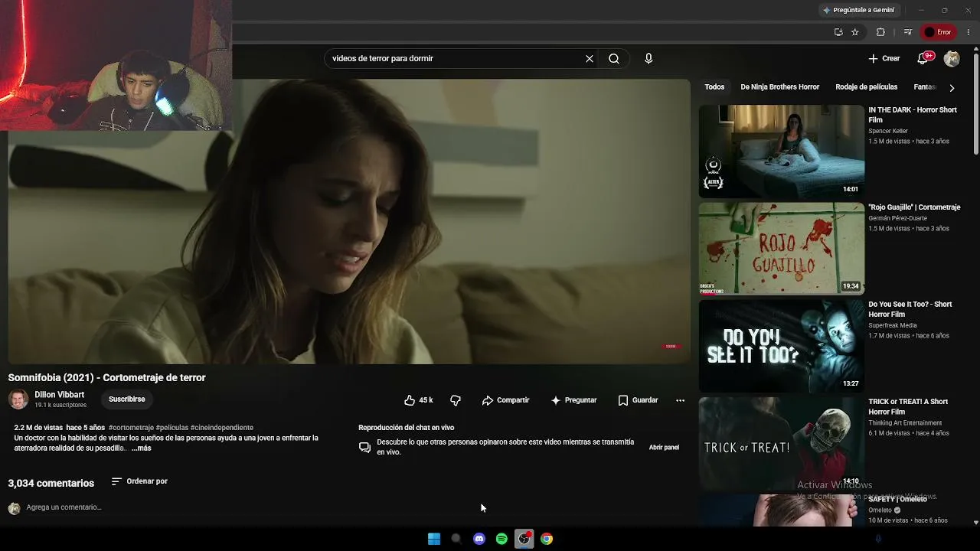Open 'IN THE DARK - Horror Short Film' title
Viewport: 980px width, 551px height.
[x=913, y=115]
